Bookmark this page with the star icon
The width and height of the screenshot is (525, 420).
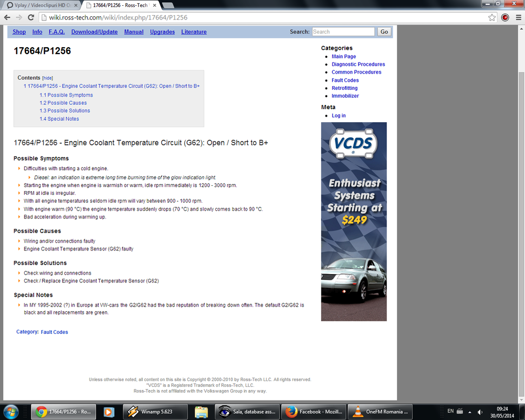(x=492, y=17)
